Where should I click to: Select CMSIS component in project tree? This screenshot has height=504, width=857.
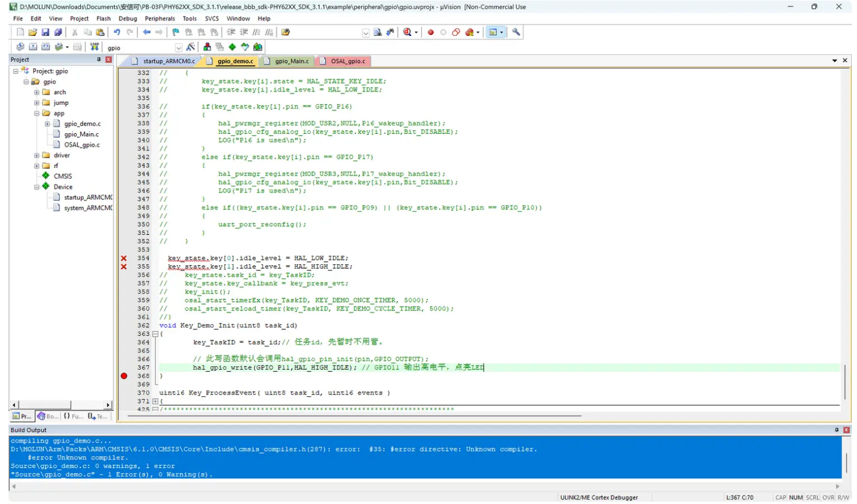tap(63, 177)
